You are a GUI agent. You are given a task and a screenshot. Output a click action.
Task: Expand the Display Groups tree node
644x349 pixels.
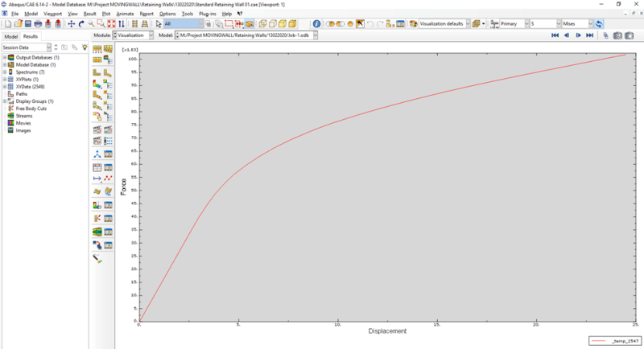(5, 101)
